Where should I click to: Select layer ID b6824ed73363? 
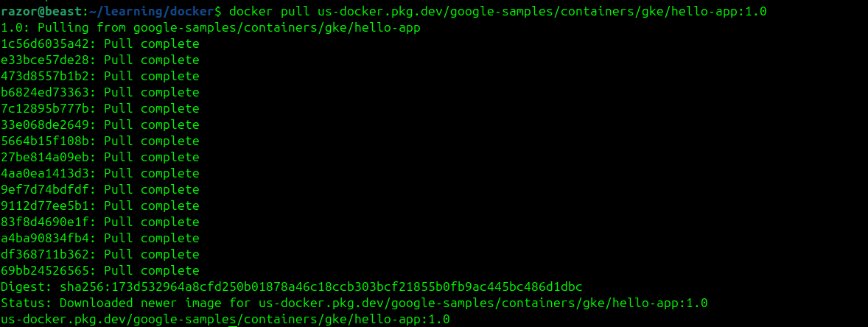(46, 92)
